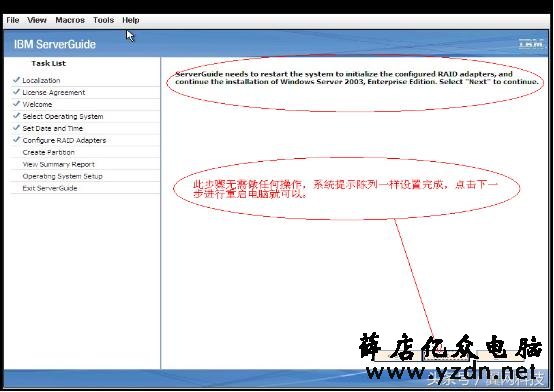Click the checkmark beside Configure RAID Adapters
Image resolution: width=554 pixels, height=392 pixels.
point(16,140)
